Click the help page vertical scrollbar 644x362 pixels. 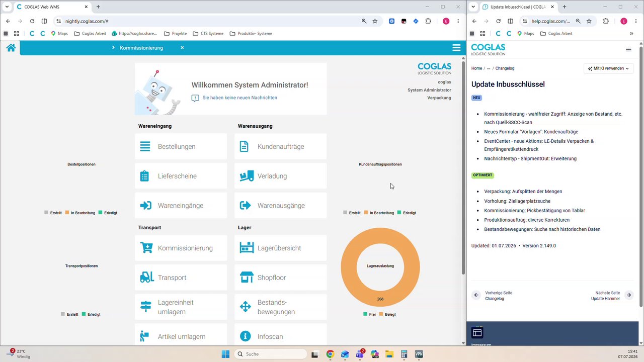tap(641, 176)
